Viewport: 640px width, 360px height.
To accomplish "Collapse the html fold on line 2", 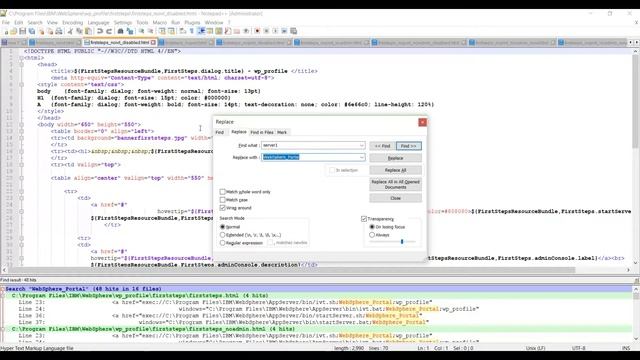I will tap(21, 58).
